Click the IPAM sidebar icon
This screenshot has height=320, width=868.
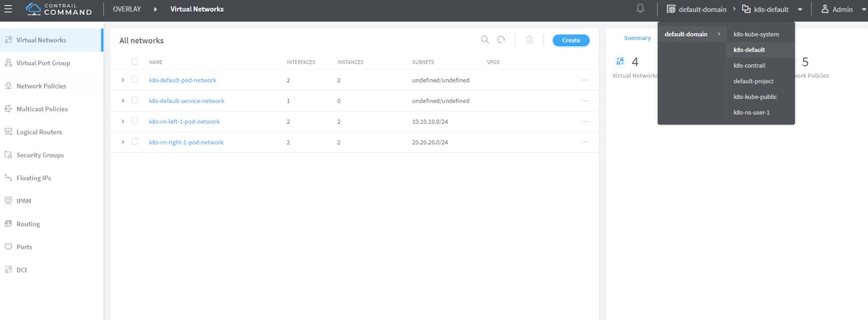click(x=8, y=201)
